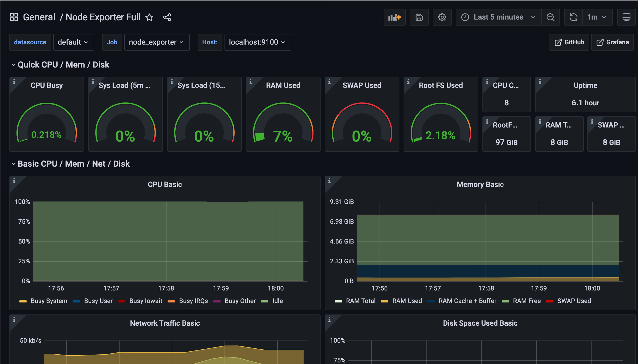Open the dashboard search grid icon

click(14, 17)
